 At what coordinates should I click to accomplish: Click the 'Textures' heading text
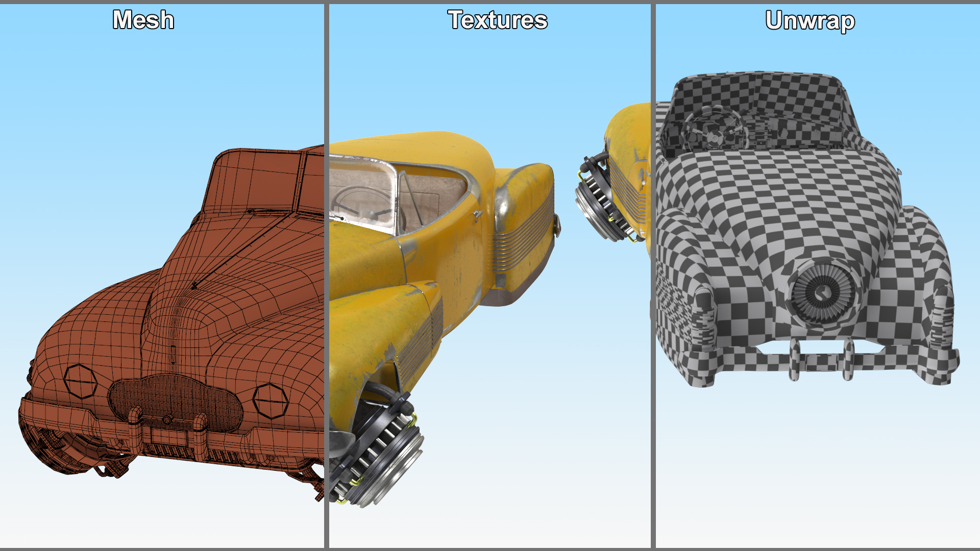click(x=498, y=20)
